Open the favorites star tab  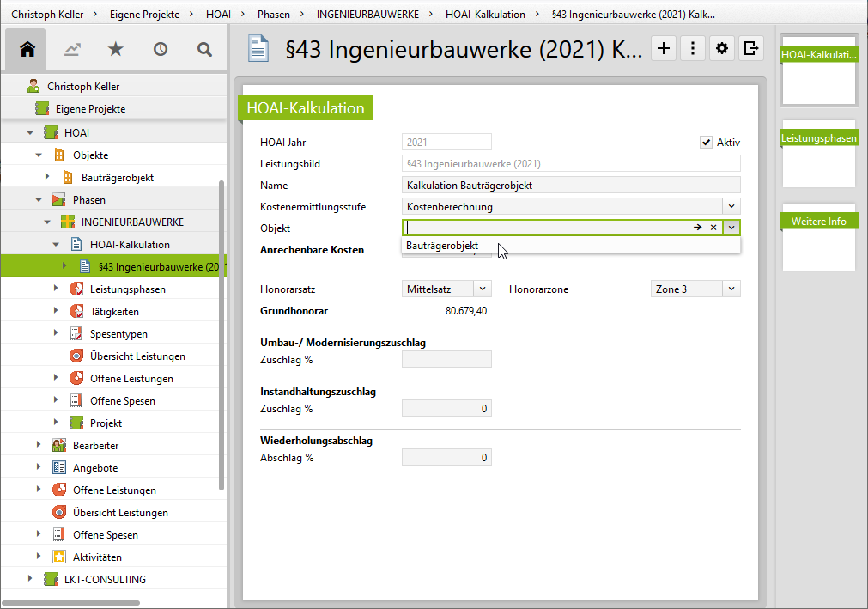pyautogui.click(x=116, y=49)
